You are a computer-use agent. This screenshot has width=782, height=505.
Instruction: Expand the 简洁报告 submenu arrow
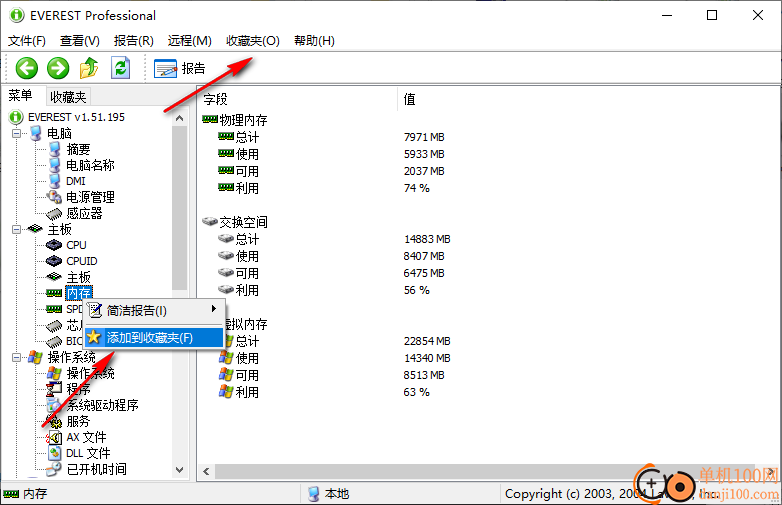214,309
